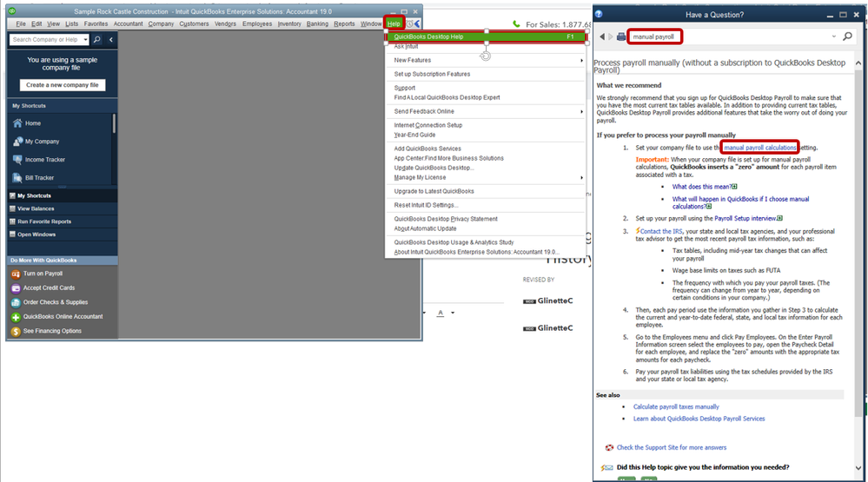Click the reminders clock icon beside Help
868x482 pixels.
pos(409,23)
